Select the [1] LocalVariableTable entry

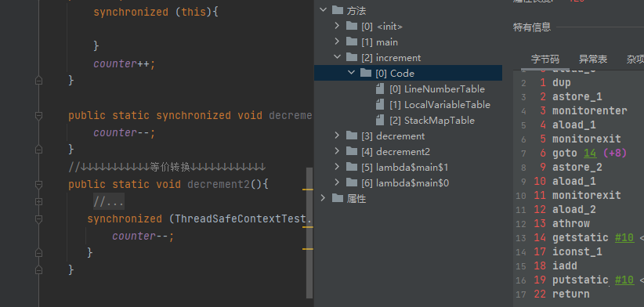point(440,105)
